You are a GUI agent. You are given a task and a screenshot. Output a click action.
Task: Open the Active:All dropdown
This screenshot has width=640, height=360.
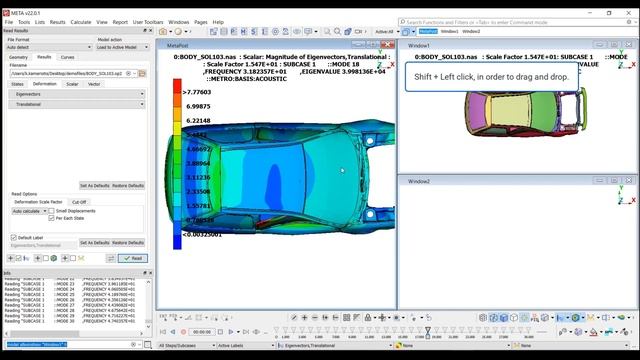click(387, 31)
